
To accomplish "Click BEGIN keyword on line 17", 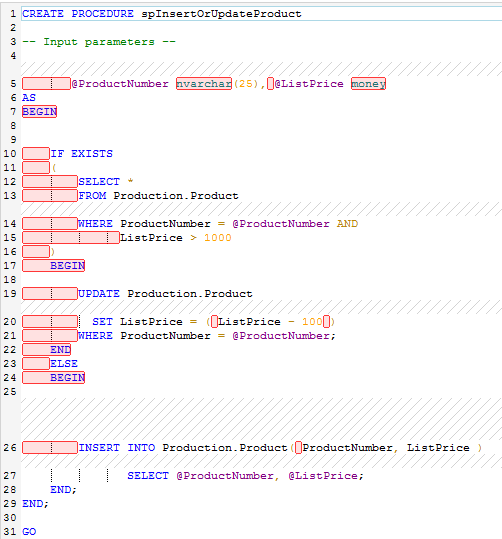I will click(x=67, y=266).
